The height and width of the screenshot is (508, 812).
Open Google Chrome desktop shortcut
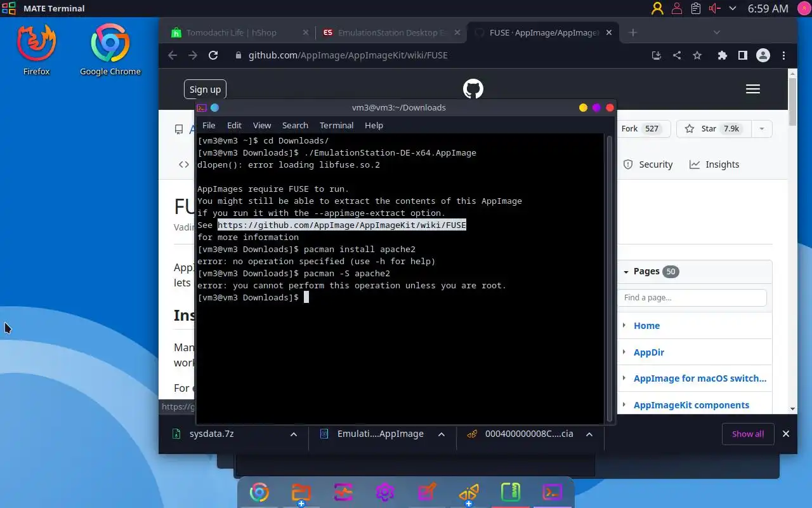click(110, 50)
